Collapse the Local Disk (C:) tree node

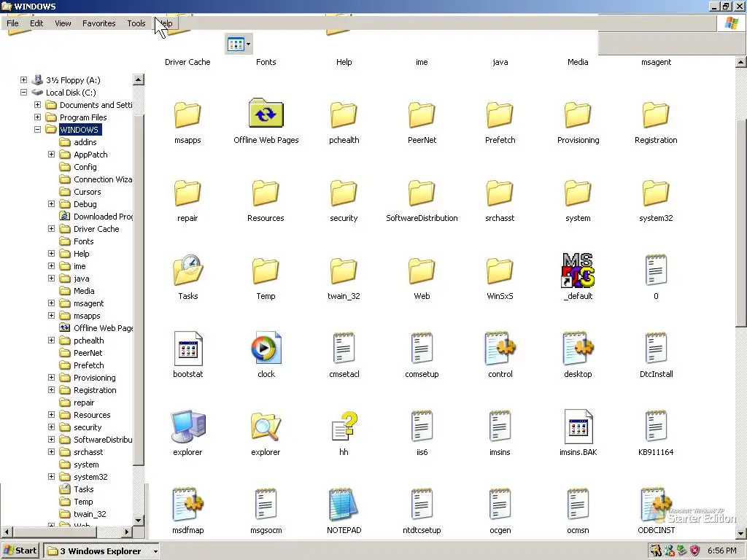[23, 93]
